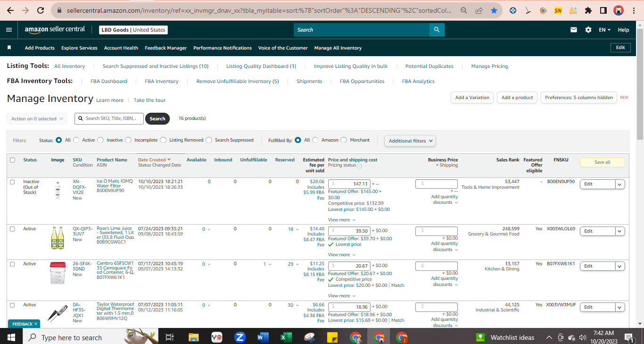
Task: Go back using the browser back arrow
Action: click(x=10, y=10)
